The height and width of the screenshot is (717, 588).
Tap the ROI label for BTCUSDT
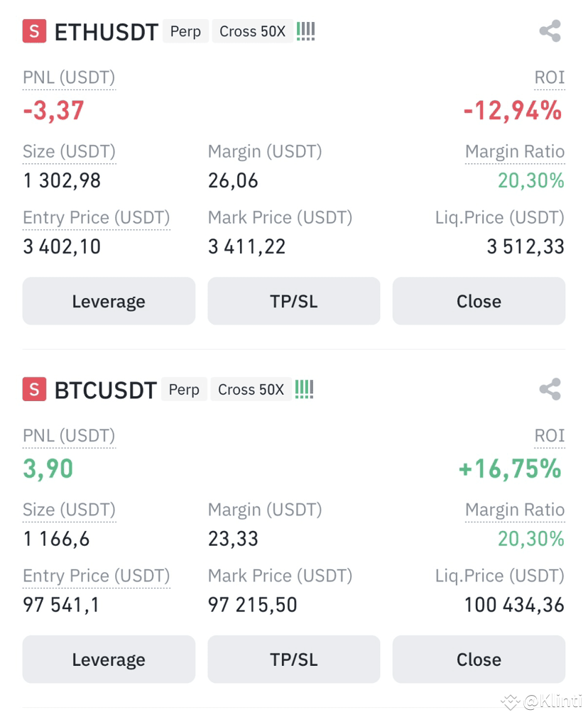[x=550, y=436]
